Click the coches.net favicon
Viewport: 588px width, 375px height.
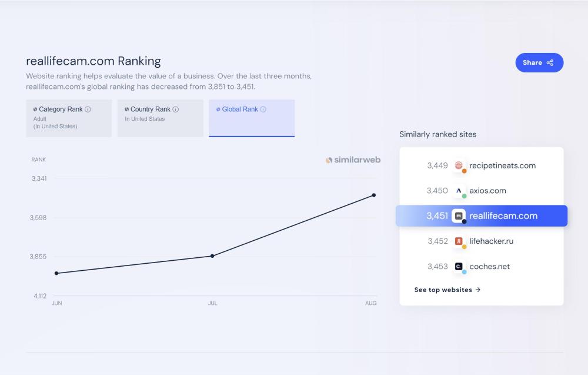coord(459,267)
